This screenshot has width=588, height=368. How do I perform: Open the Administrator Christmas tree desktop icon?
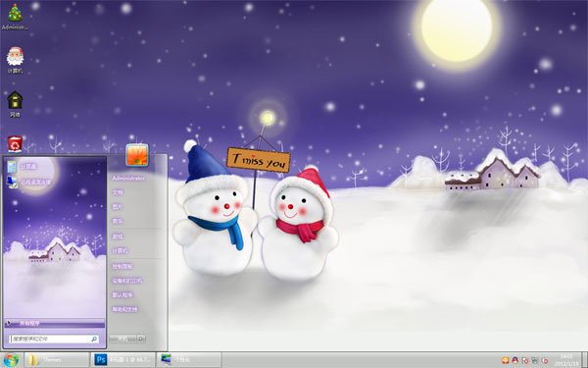tap(15, 16)
